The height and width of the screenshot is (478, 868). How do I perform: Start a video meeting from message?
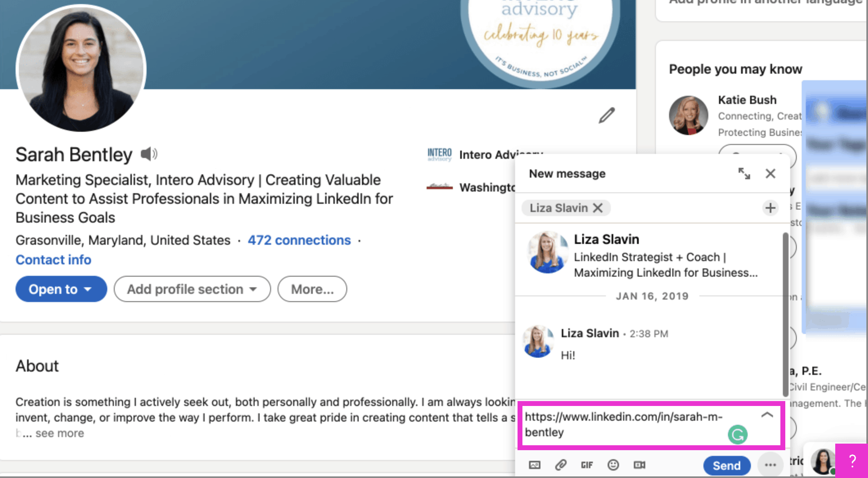pos(639,465)
